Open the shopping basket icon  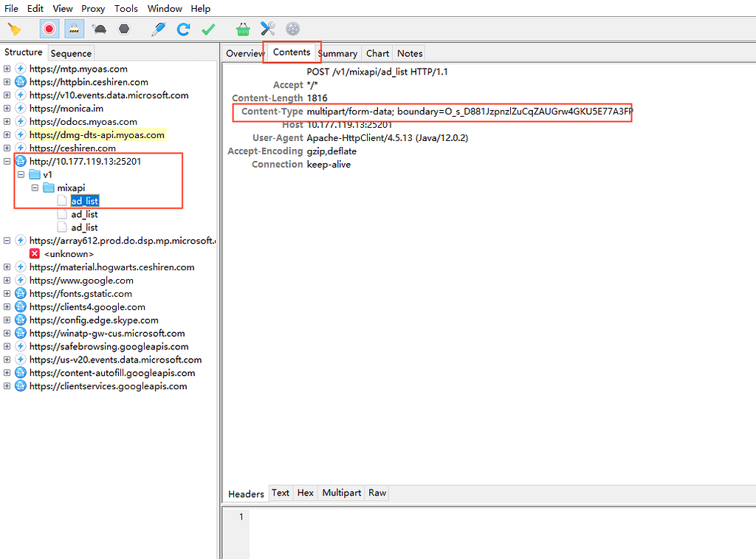(243, 30)
